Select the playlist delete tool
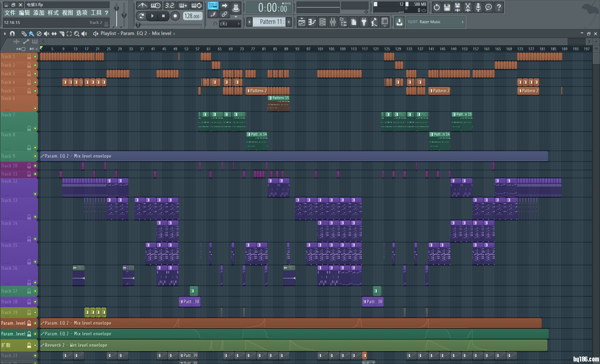The width and height of the screenshot is (600, 364). [x=39, y=34]
